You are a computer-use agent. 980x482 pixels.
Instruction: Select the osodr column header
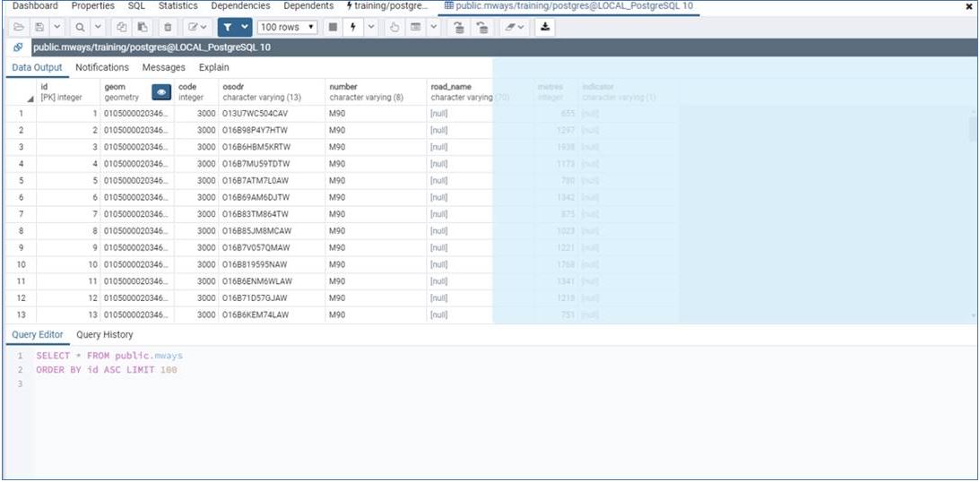(272, 91)
